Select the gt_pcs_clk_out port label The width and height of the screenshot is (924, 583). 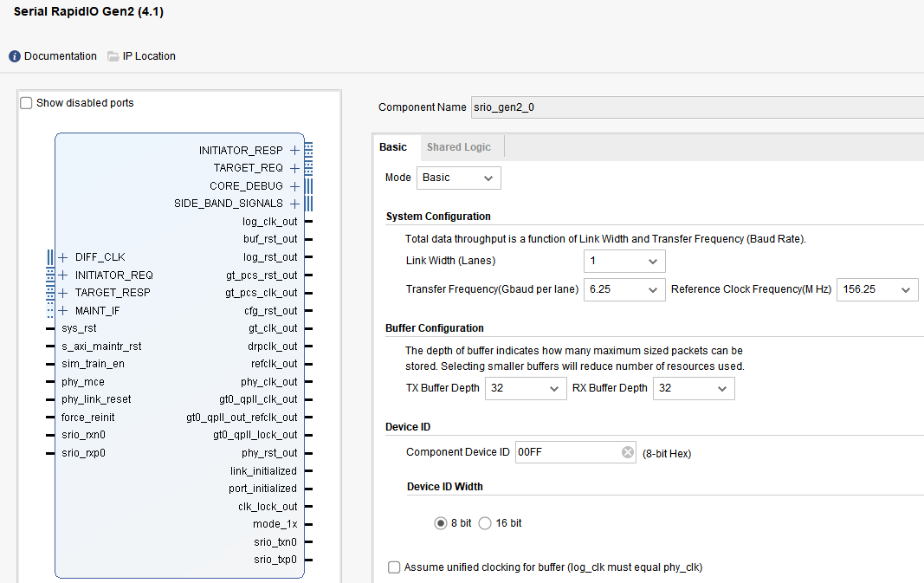(x=261, y=293)
